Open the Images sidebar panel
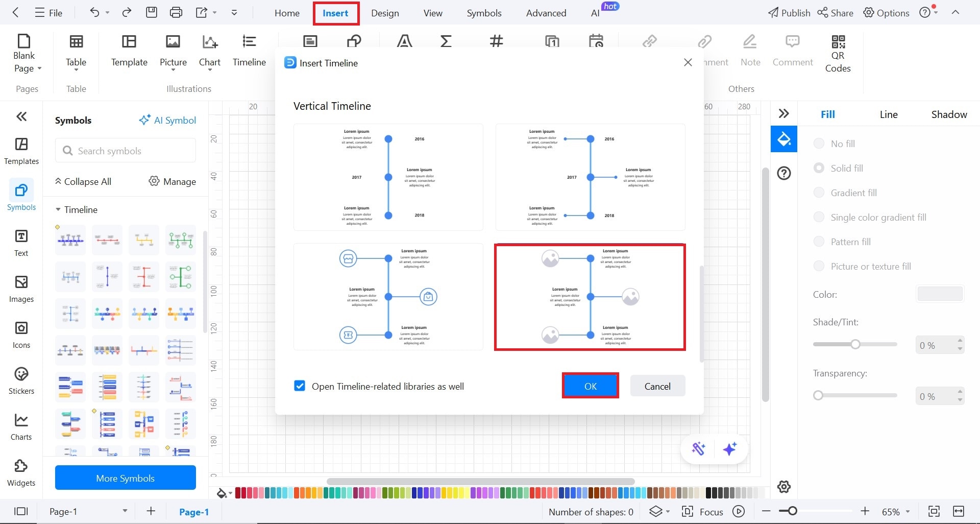 pos(21,289)
